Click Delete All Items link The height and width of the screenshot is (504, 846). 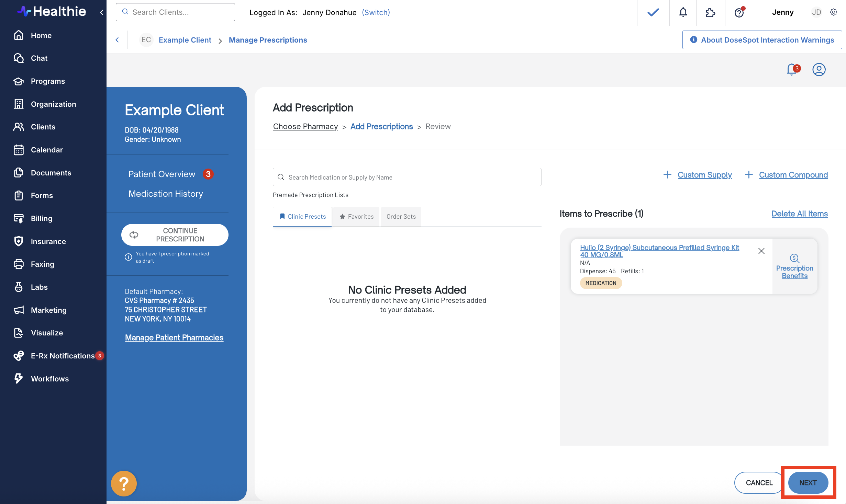click(x=799, y=214)
